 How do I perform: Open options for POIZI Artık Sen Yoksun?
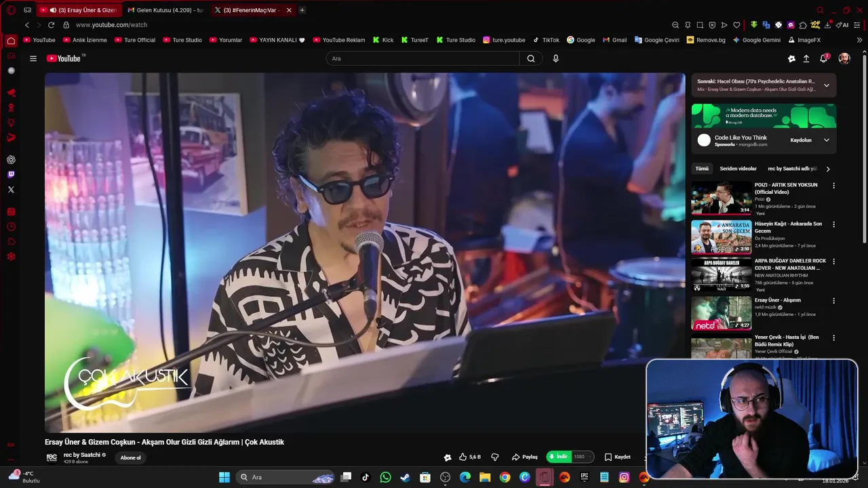[833, 186]
